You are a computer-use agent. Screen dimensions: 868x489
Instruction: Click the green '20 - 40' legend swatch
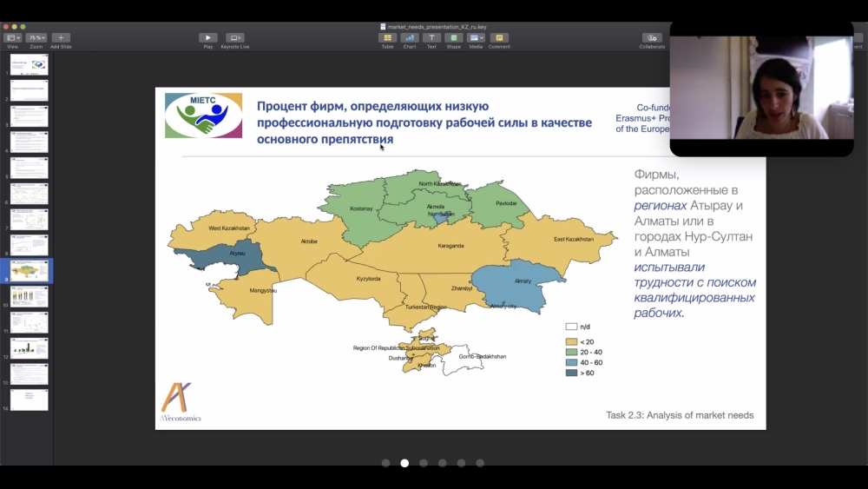coord(571,352)
